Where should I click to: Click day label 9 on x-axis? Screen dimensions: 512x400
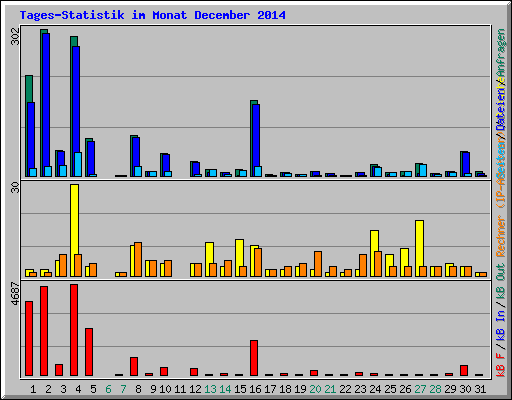pyautogui.click(x=153, y=389)
